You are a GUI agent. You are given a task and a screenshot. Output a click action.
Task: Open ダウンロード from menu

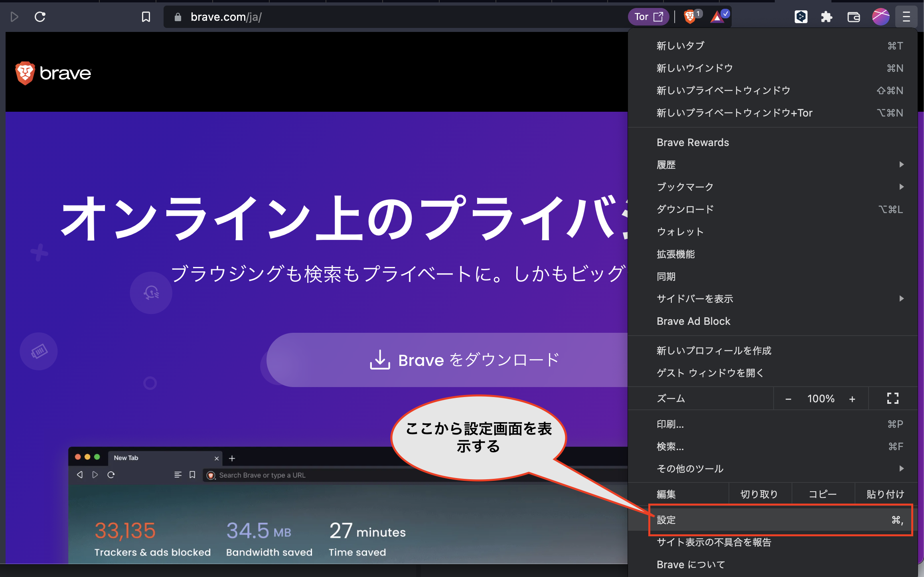(773, 209)
